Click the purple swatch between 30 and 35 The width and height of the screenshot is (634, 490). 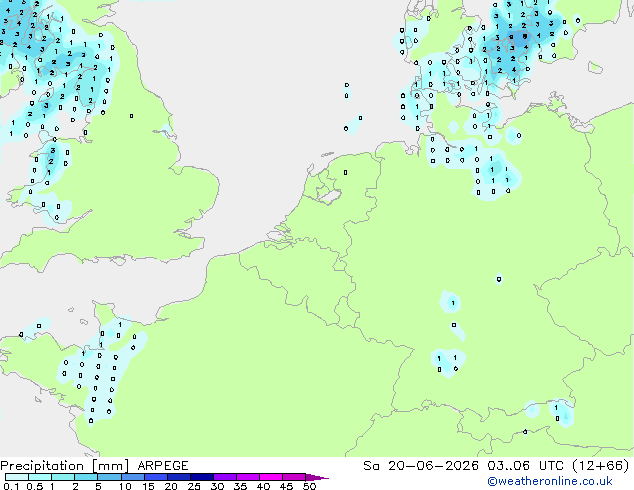[x=224, y=477]
